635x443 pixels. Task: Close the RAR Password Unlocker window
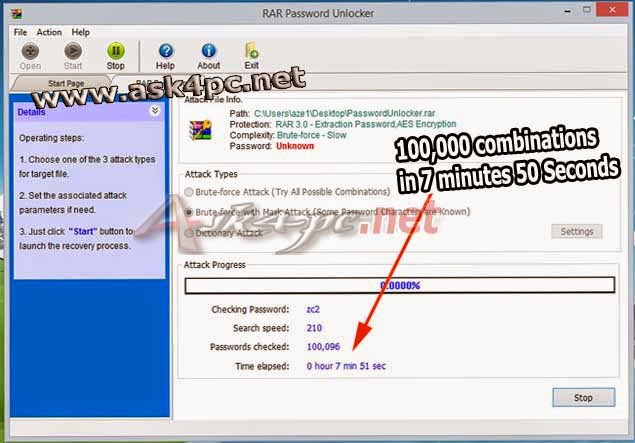[612, 9]
